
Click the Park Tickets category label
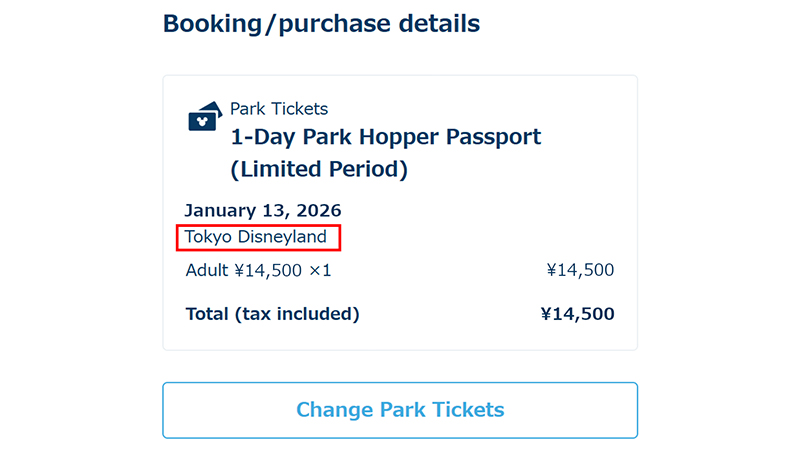pyautogui.click(x=279, y=109)
